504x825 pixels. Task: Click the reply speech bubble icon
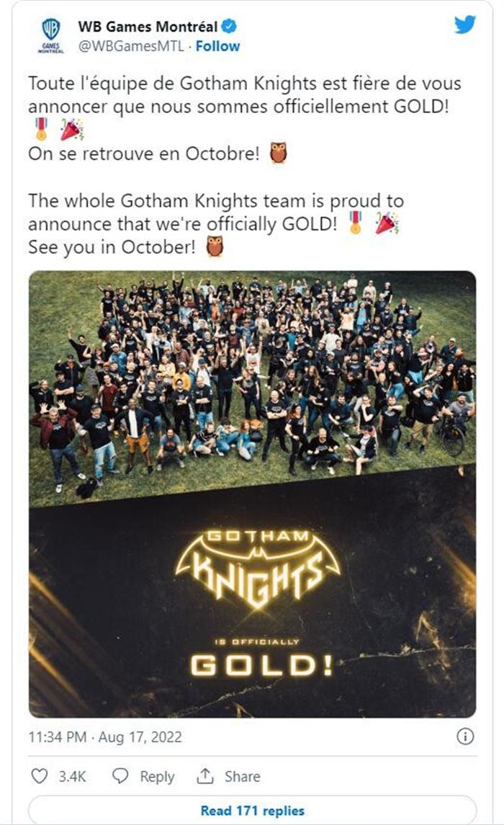(x=120, y=775)
